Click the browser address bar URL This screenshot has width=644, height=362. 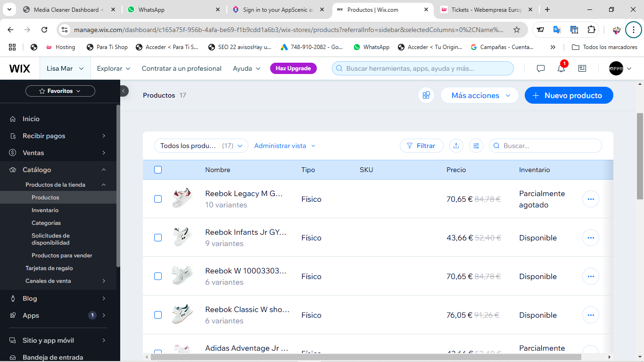(x=289, y=30)
